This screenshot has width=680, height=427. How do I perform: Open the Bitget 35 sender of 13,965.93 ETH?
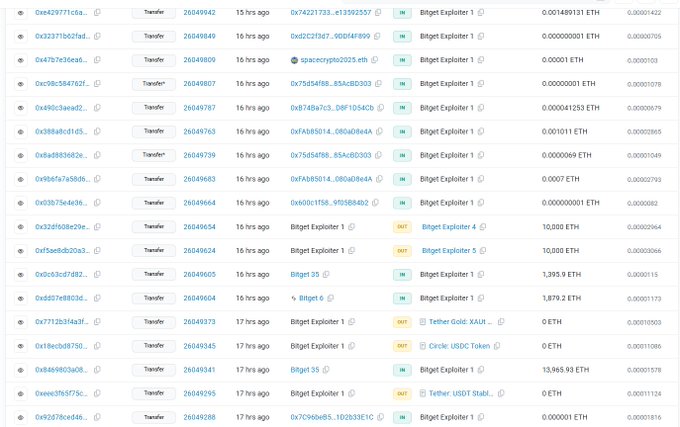coord(305,370)
